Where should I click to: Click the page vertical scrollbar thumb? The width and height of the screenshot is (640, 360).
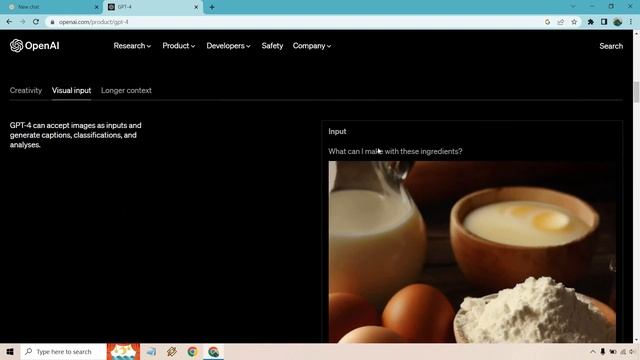[x=636, y=92]
